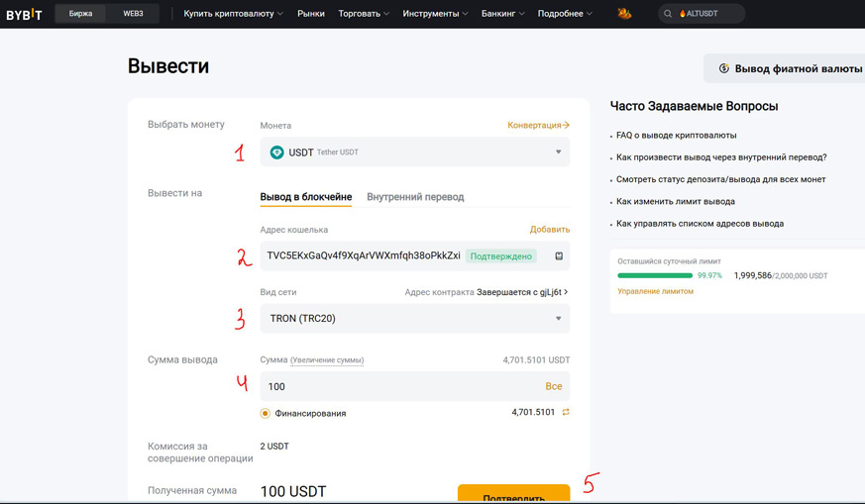Click the Подтверждено status badge
Image resolution: width=865 pixels, height=504 pixels.
point(501,255)
